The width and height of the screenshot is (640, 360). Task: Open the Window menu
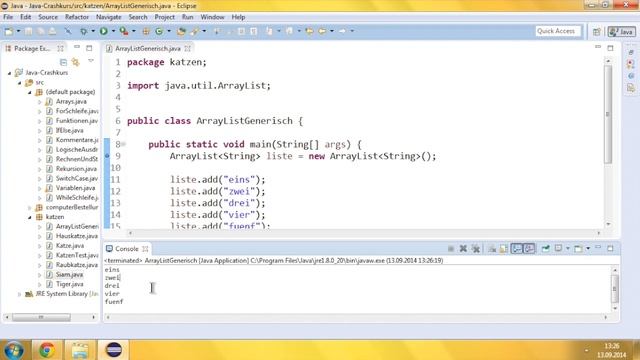(212, 17)
